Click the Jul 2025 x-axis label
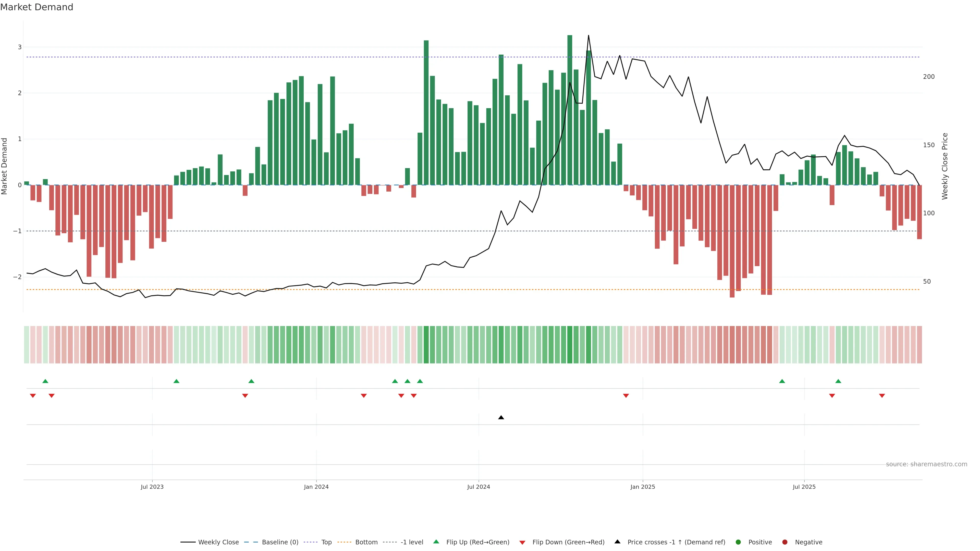 (x=804, y=487)
